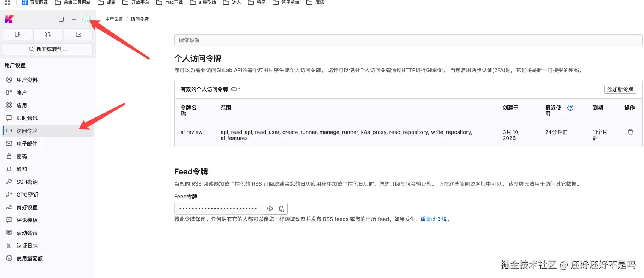Click the 用户设置 breadcrumb link
644x278 pixels.
tap(114, 19)
